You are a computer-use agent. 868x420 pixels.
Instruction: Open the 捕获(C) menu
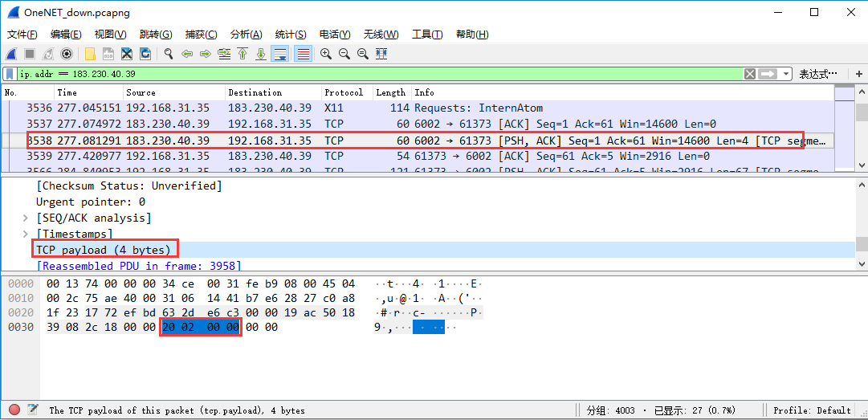click(x=201, y=35)
